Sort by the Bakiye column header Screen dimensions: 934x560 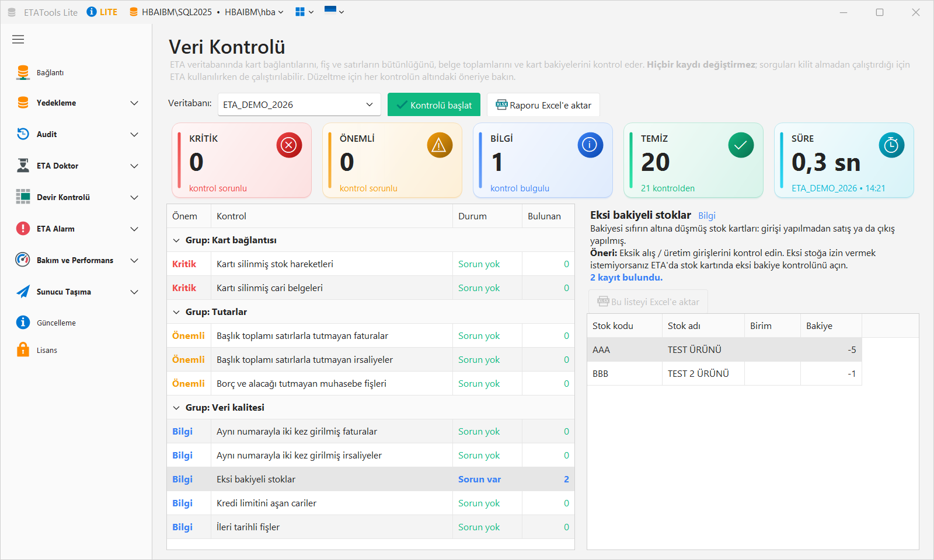point(831,325)
